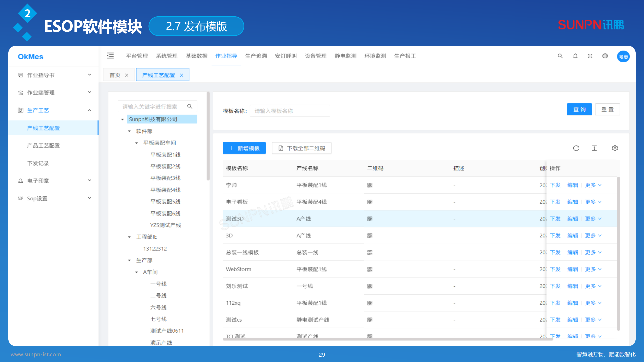Viewport: 644px width, 362px height.
Task: Click the 电子印章 sidebar icon
Action: [x=20, y=180]
